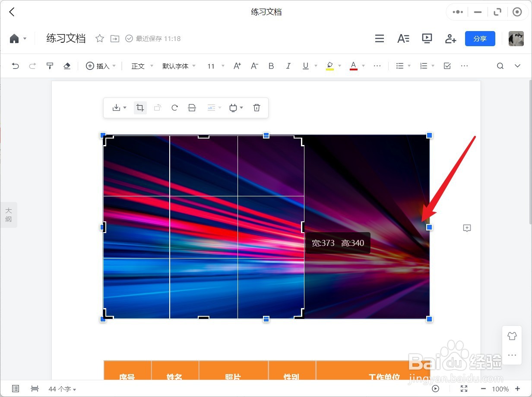This screenshot has width=532, height=397.
Task: Rotate the selected image
Action: 174,107
